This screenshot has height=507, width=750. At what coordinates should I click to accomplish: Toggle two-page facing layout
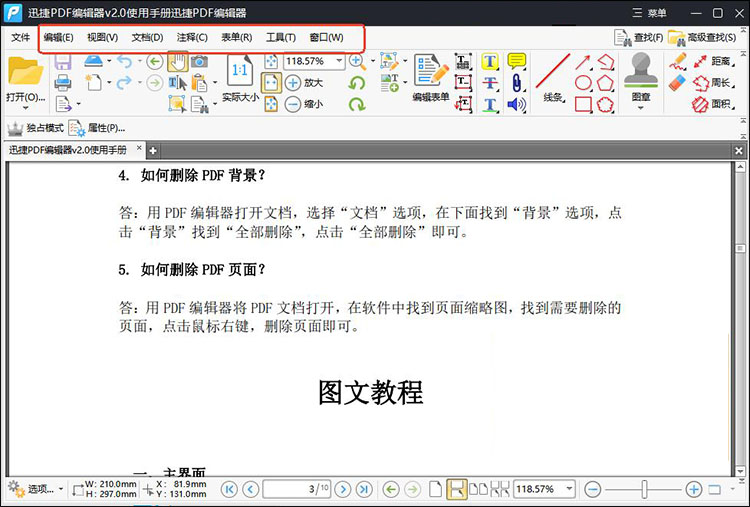tap(478, 489)
